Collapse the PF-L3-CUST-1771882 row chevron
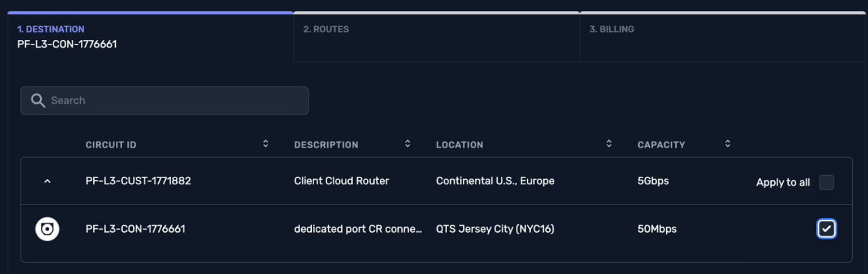The width and height of the screenshot is (868, 274). coord(47,181)
